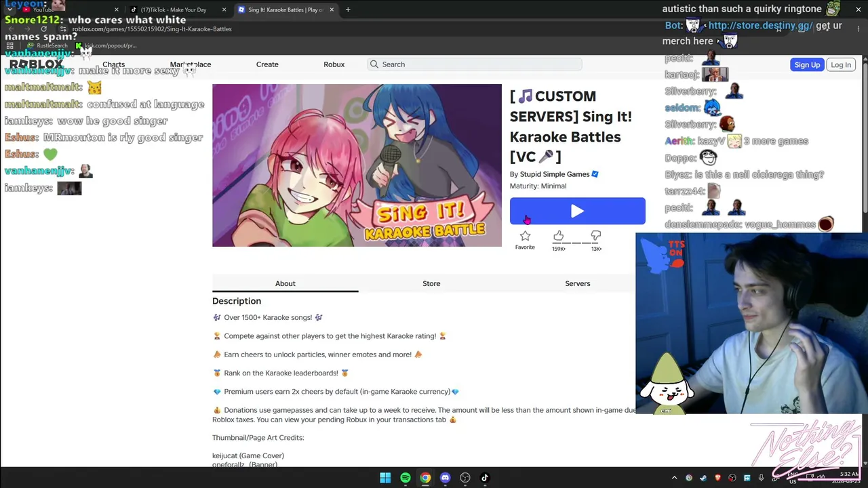Image resolution: width=868 pixels, height=488 pixels.
Task: Open the Create menu item
Action: click(267, 64)
